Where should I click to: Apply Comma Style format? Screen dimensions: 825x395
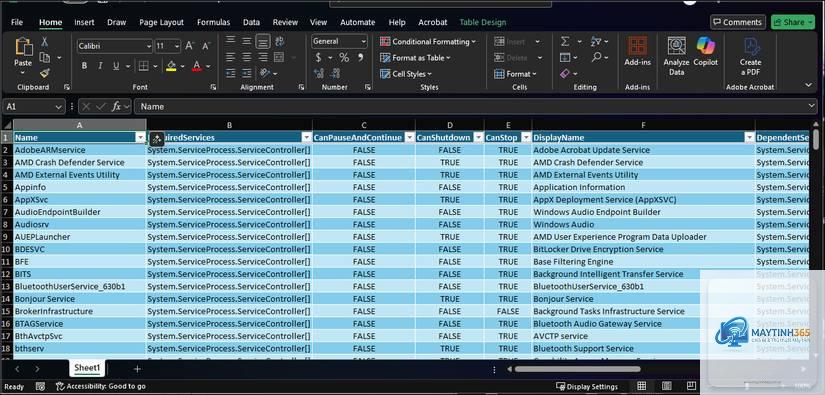[x=360, y=57]
